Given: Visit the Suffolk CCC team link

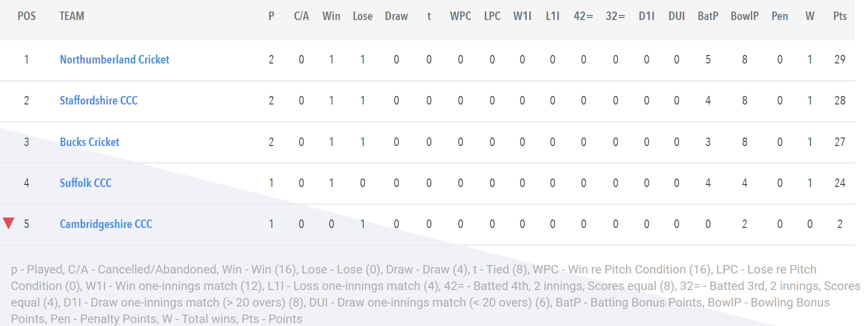Looking at the screenshot, I should [x=86, y=183].
